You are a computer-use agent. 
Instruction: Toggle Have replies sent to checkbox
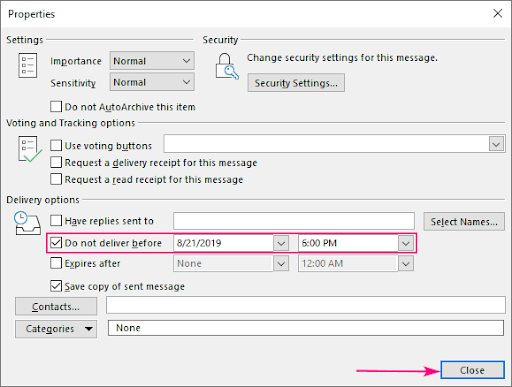click(56, 221)
